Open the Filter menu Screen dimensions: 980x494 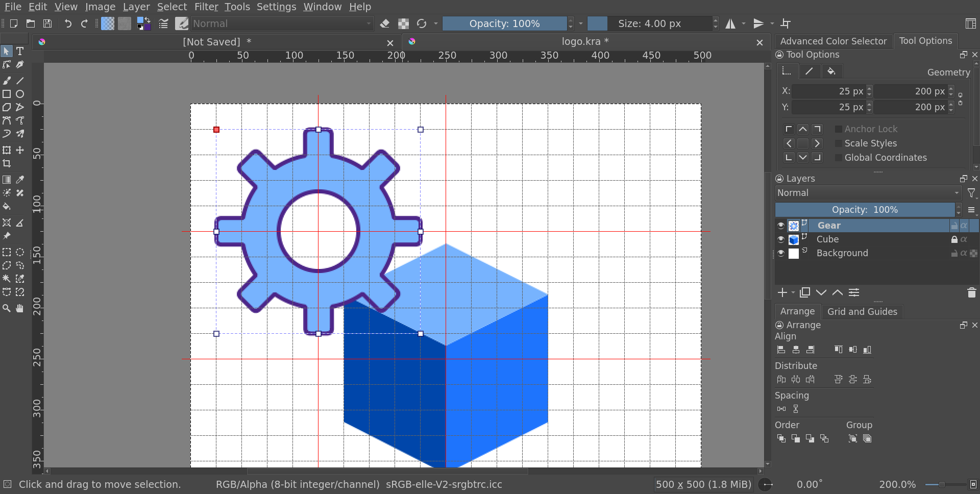206,7
